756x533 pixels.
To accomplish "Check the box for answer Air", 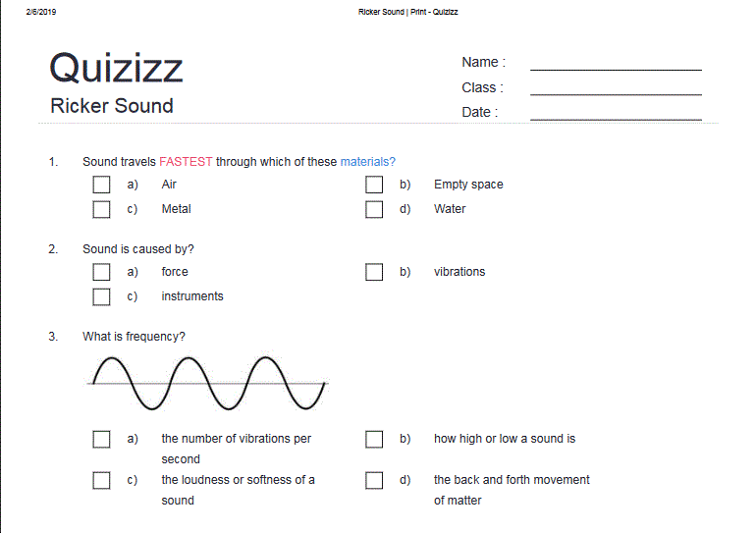I will tap(101, 185).
